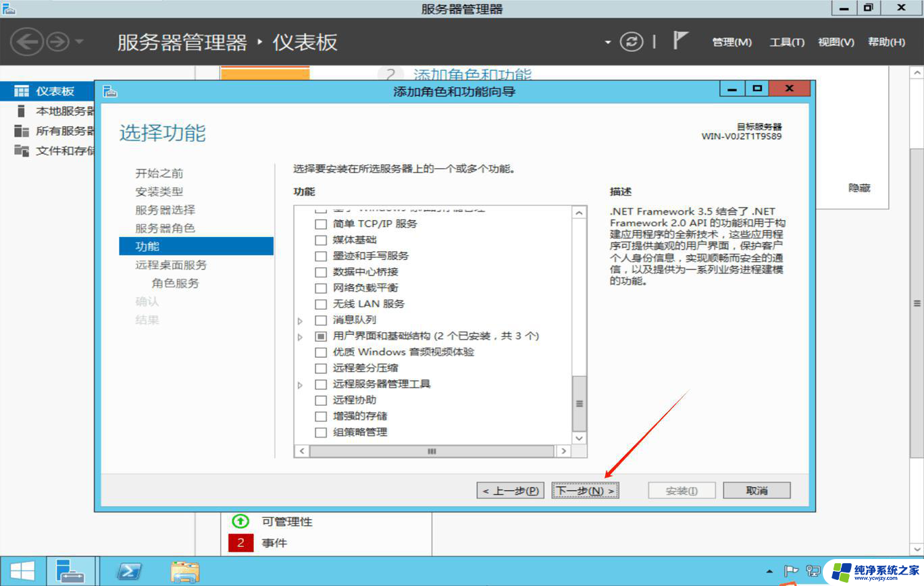Click the feature list vertical scrollbar thumb
Image resolution: width=924 pixels, height=586 pixels.
579,403
